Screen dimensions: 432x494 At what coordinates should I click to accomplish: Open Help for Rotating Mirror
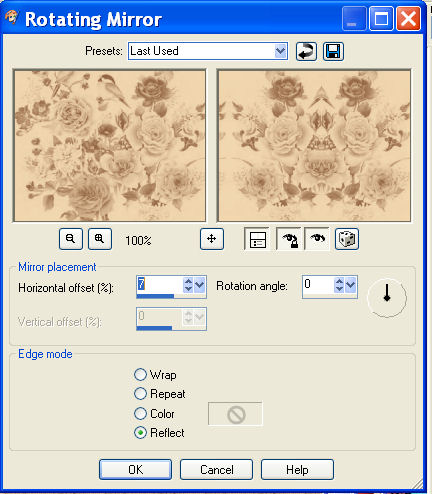[x=297, y=470]
